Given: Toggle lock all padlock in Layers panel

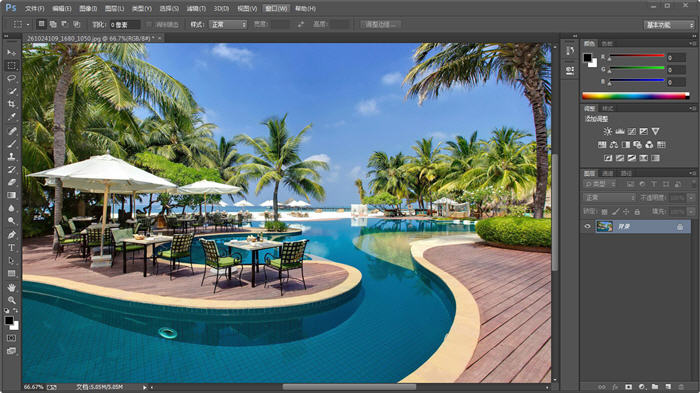Looking at the screenshot, I should pyautogui.click(x=637, y=212).
